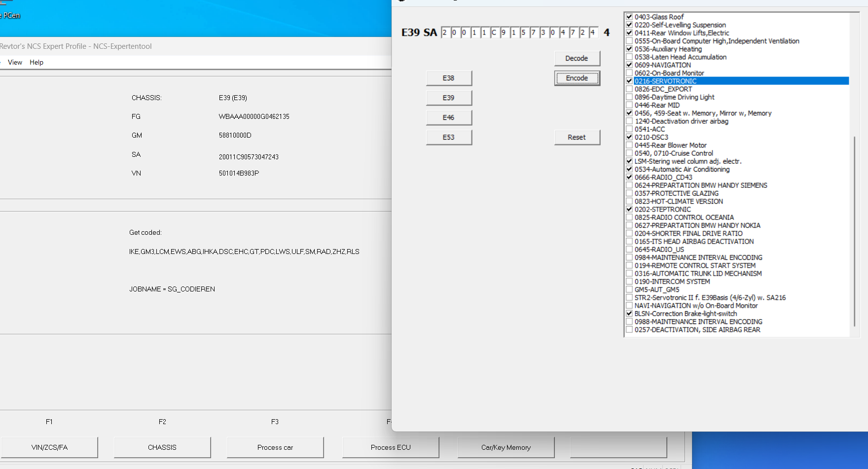Image resolution: width=868 pixels, height=469 pixels.
Task: Check NAVI-NAVIGATION w/o On-Board Monitor
Action: (629, 305)
